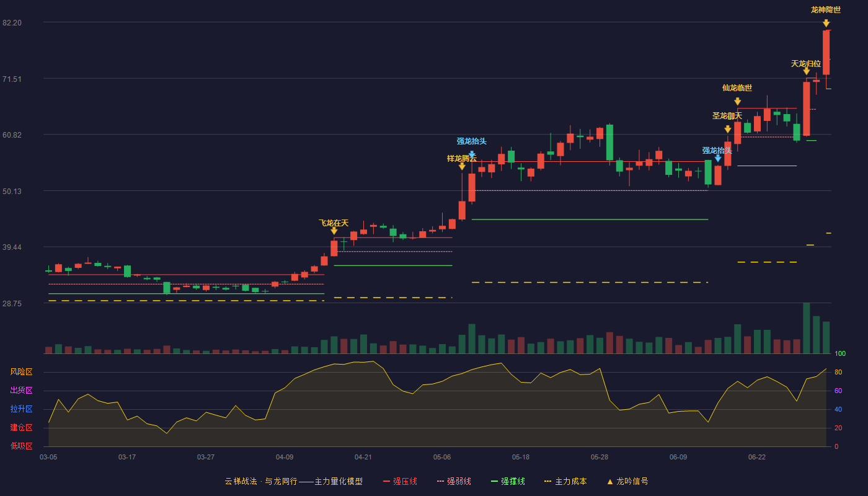This screenshot has width=868, height=496.
Task: Toggle the 强弱线 legend series
Action: pyautogui.click(x=454, y=481)
